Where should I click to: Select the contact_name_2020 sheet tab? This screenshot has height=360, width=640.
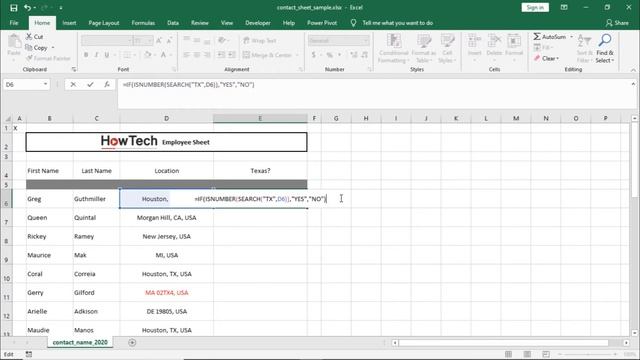click(x=80, y=342)
